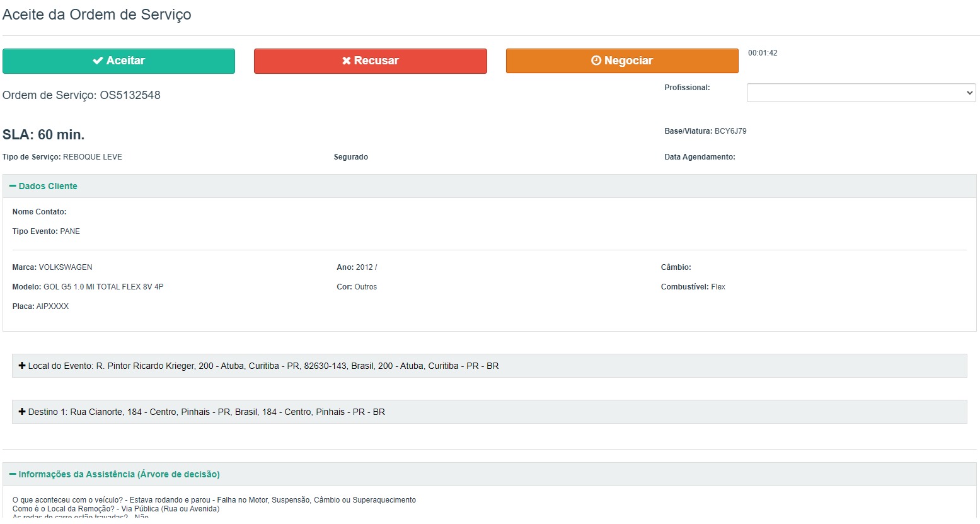Click the plus icon beside Destino 1

(22, 412)
